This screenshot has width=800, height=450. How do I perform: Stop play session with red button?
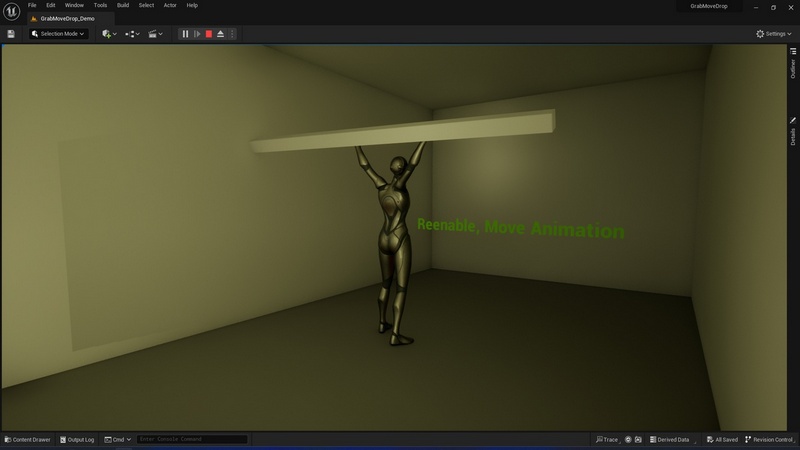click(209, 34)
